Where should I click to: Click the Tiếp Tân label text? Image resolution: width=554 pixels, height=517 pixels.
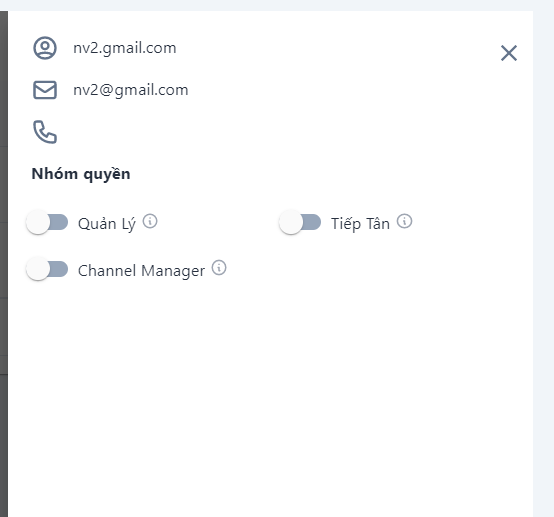[360, 224]
